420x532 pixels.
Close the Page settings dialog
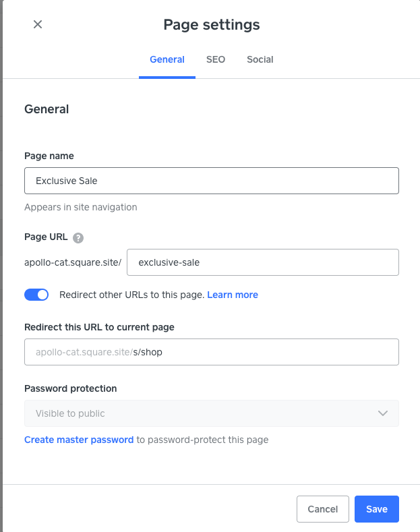(38, 24)
